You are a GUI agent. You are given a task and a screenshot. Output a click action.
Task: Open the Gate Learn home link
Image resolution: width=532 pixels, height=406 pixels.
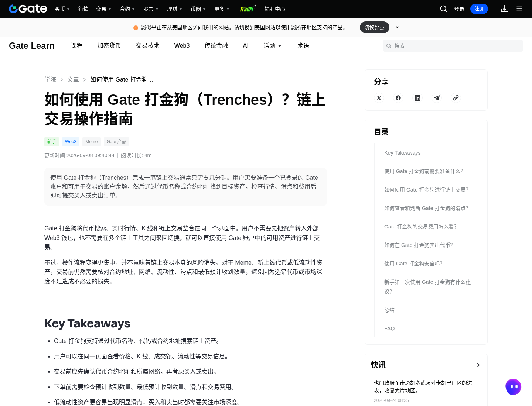32,45
